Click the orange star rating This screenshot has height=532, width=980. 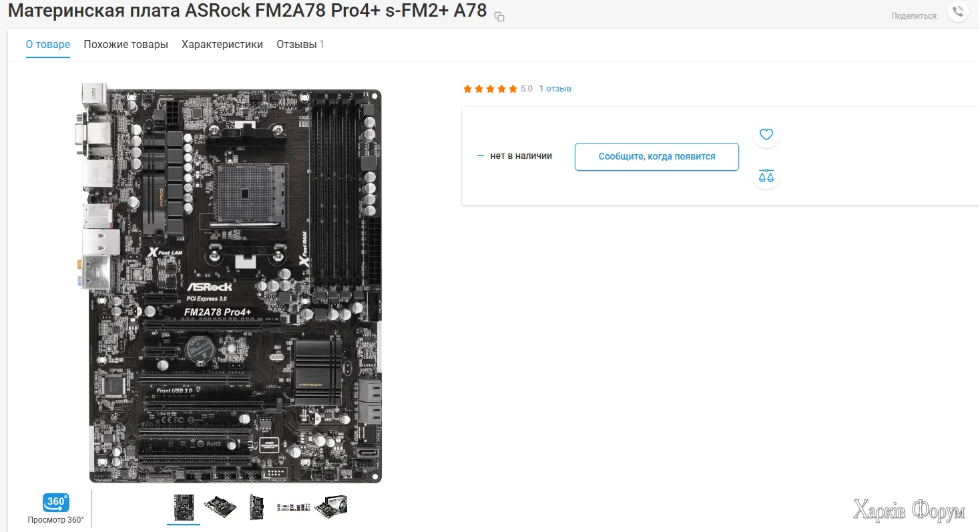click(490, 89)
